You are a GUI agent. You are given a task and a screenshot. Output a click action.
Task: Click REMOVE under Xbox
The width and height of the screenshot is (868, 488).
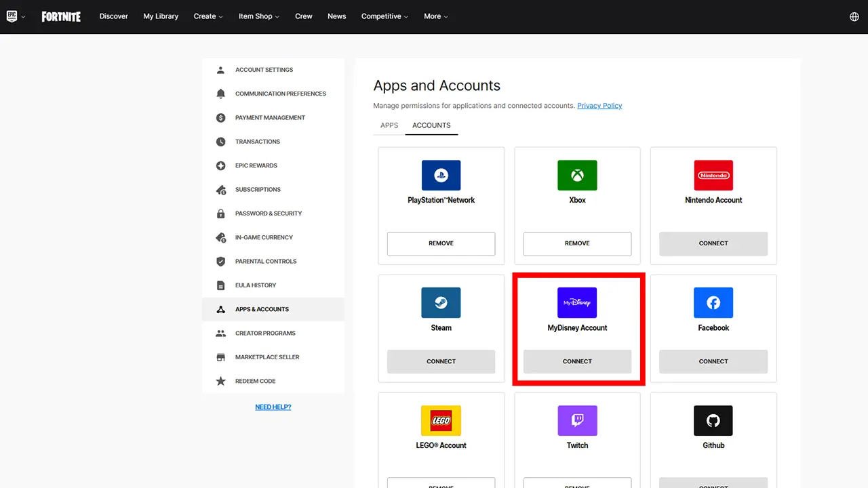(x=577, y=243)
